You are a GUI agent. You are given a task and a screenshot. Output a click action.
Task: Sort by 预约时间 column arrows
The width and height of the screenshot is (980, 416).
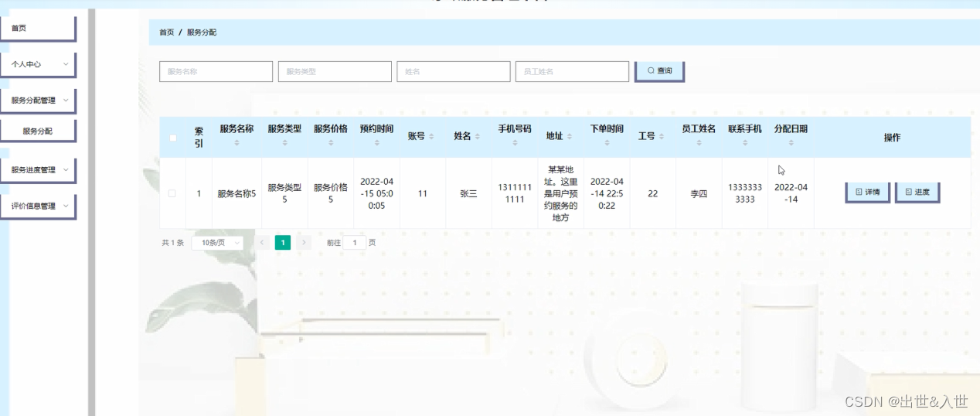[376, 143]
